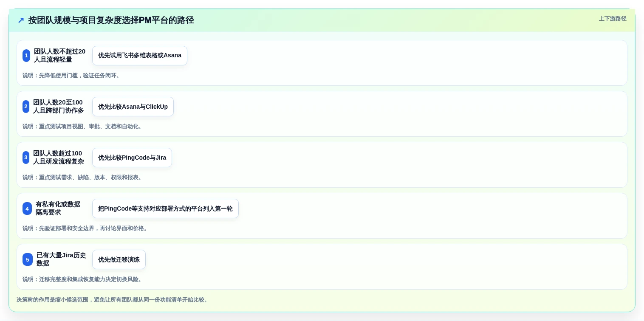Click condition 已有大量Jira历史数据
644x321 pixels.
[x=61, y=259]
